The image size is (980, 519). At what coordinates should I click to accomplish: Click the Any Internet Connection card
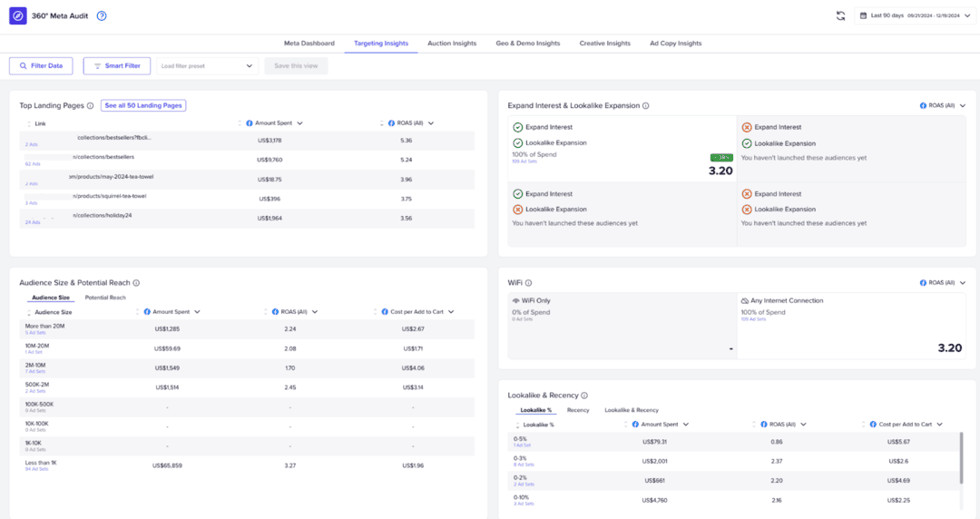tap(851, 326)
